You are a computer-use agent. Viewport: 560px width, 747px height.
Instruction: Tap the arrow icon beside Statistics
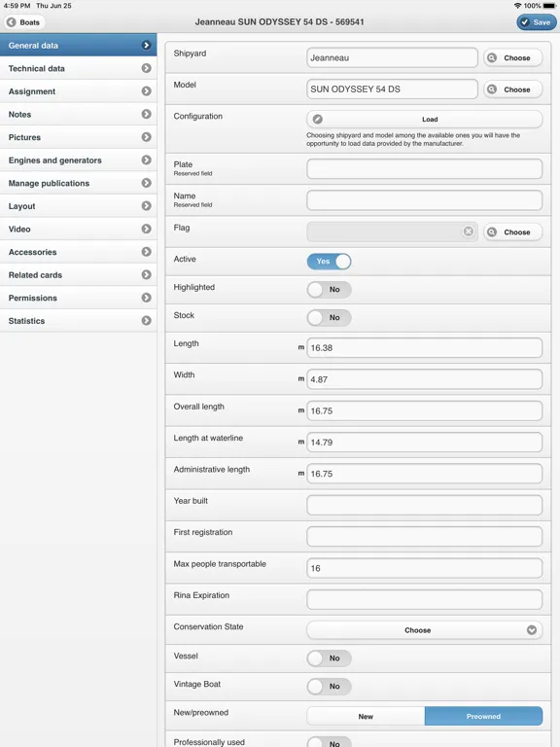[x=146, y=321]
